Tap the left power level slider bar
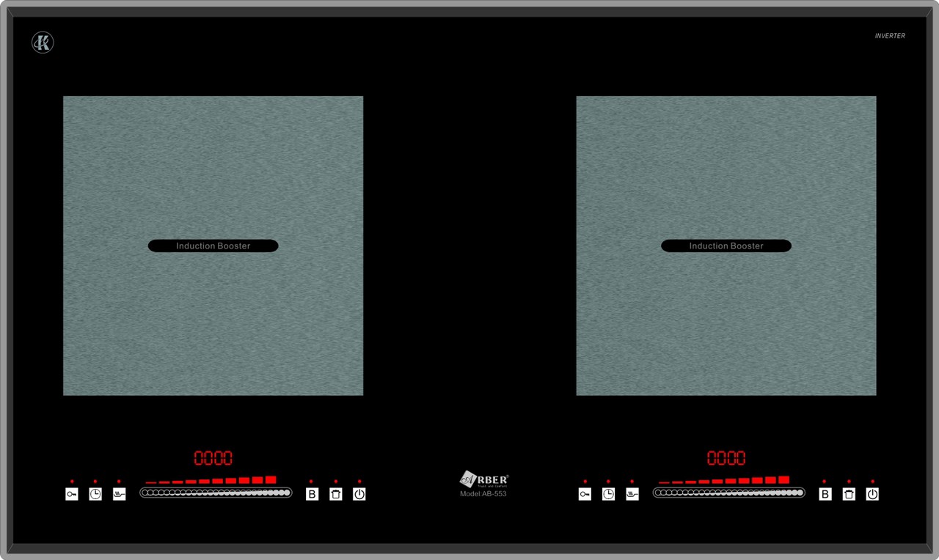 point(216,493)
